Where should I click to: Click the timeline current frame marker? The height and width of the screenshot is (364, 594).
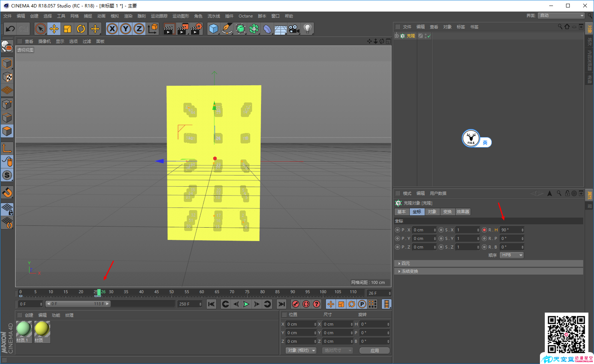(x=99, y=292)
